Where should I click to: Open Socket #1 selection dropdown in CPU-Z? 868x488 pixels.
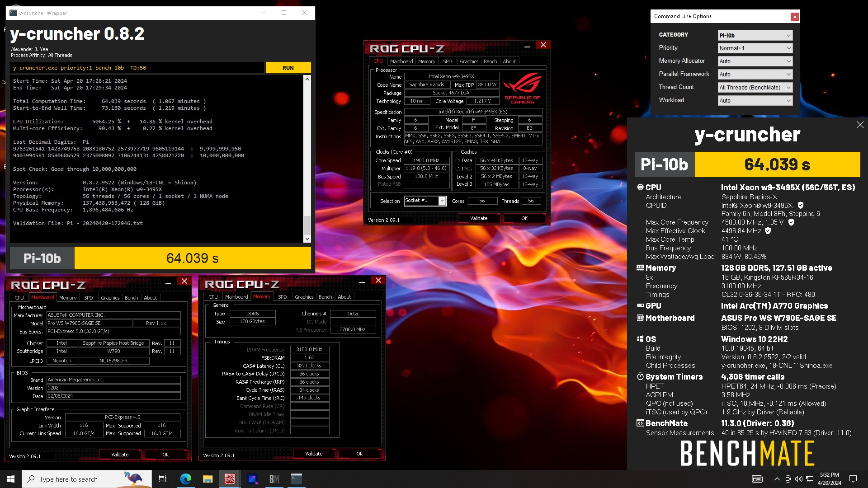425,201
